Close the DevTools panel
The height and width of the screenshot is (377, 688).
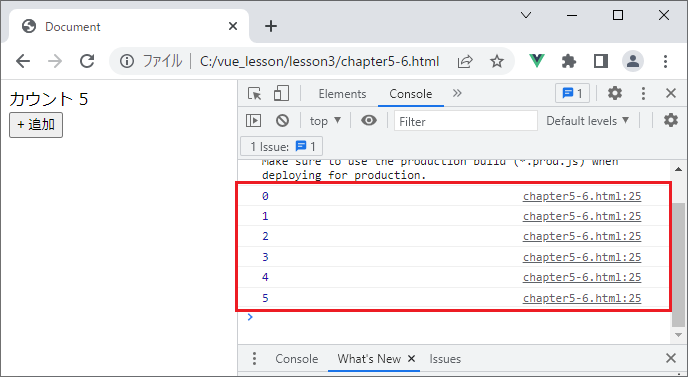coord(670,93)
